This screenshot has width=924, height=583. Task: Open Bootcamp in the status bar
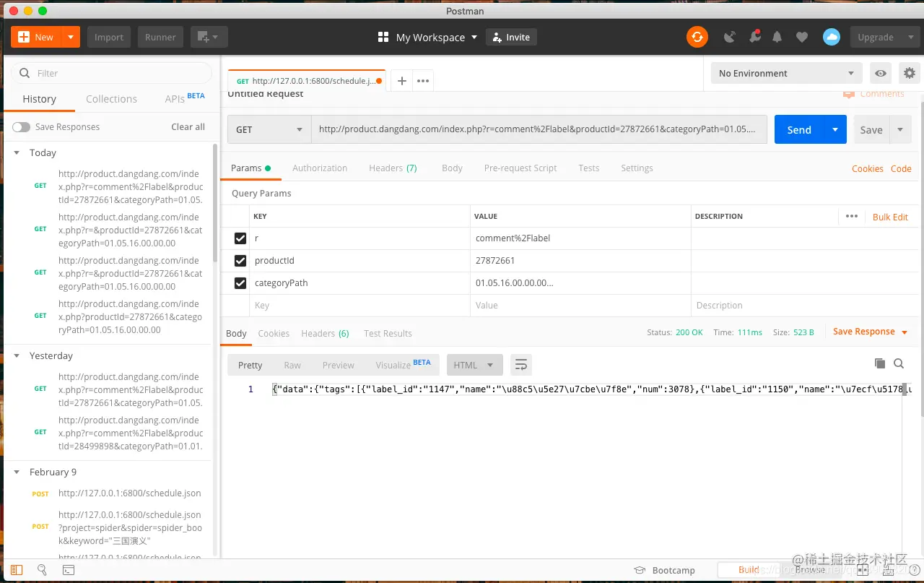pyautogui.click(x=664, y=570)
